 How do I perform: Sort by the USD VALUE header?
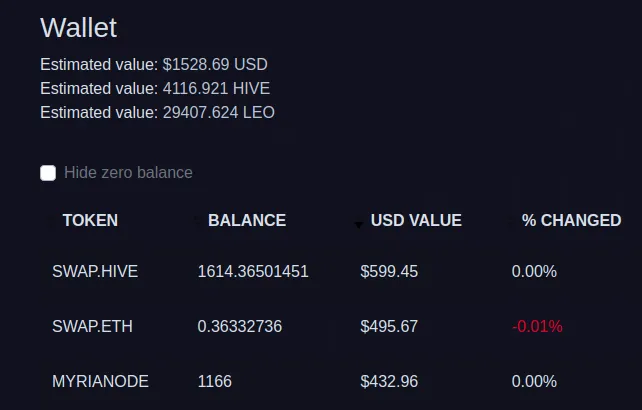[x=416, y=220]
